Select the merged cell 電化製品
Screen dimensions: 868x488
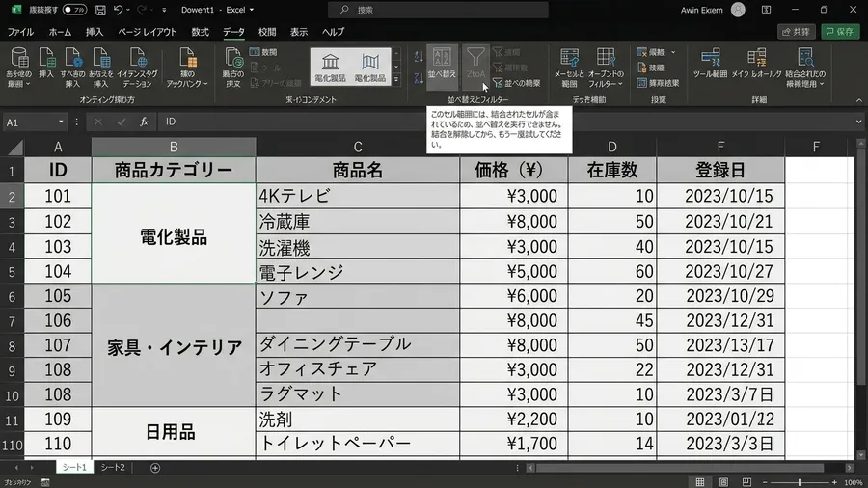tap(174, 233)
